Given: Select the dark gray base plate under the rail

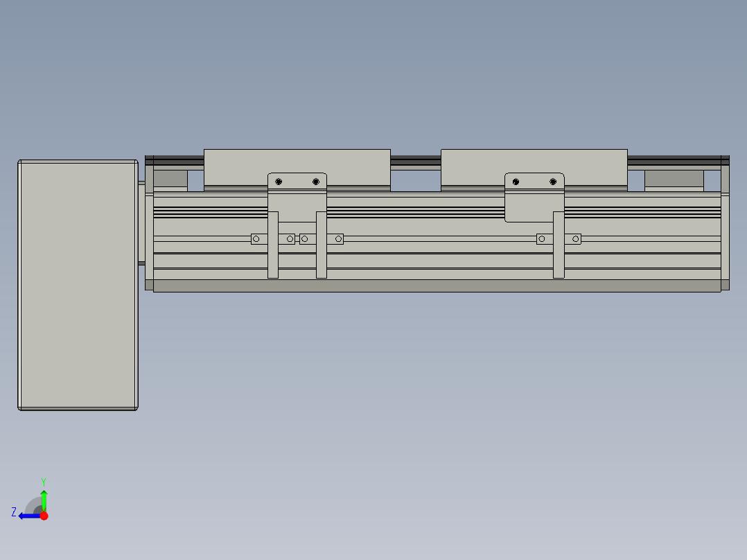Looking at the screenshot, I should pos(437,286).
